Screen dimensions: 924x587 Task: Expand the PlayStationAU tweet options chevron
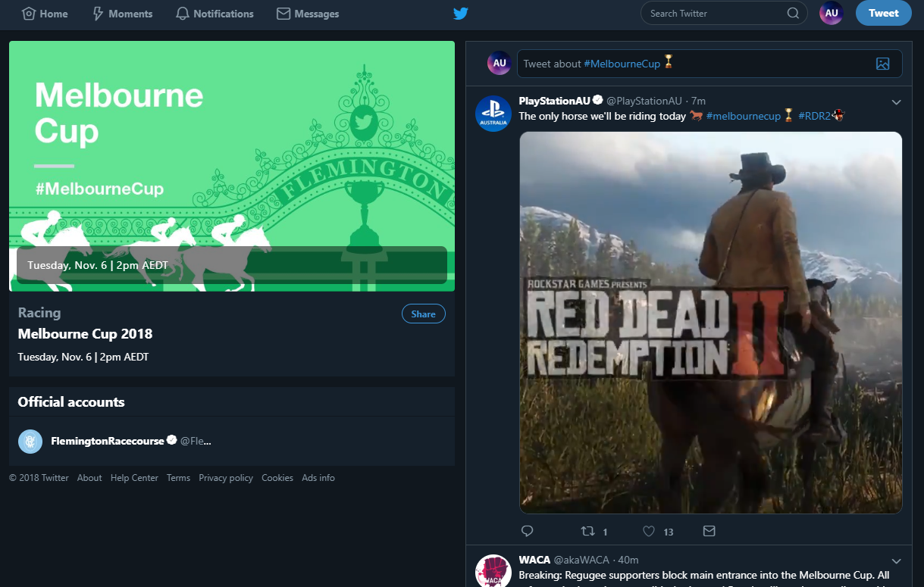[x=896, y=102]
